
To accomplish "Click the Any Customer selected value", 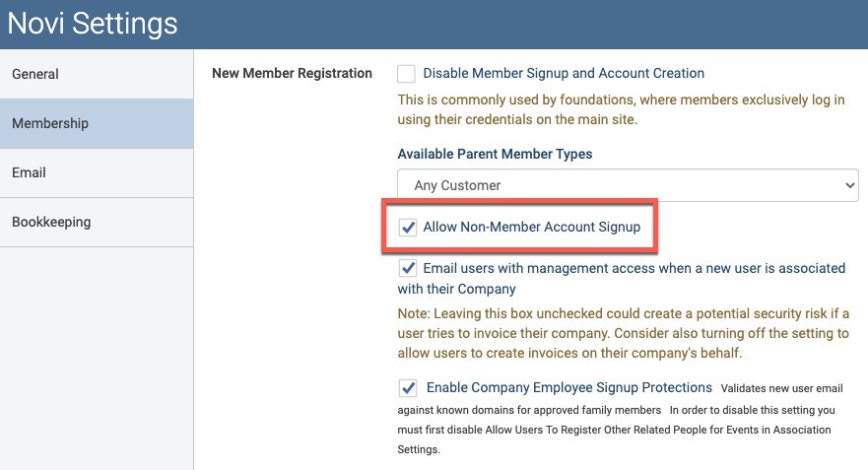I will (457, 185).
